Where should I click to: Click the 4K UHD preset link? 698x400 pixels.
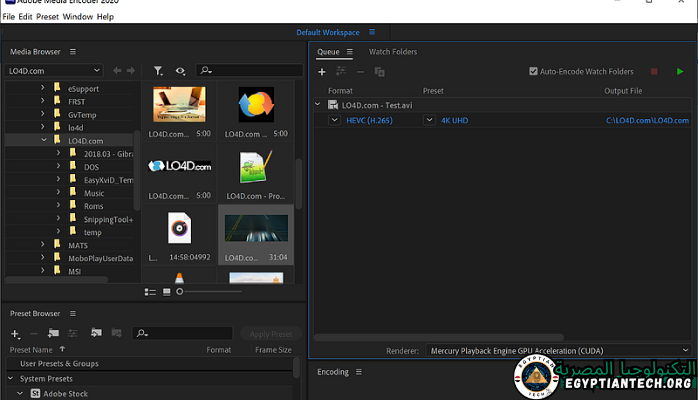tap(454, 120)
